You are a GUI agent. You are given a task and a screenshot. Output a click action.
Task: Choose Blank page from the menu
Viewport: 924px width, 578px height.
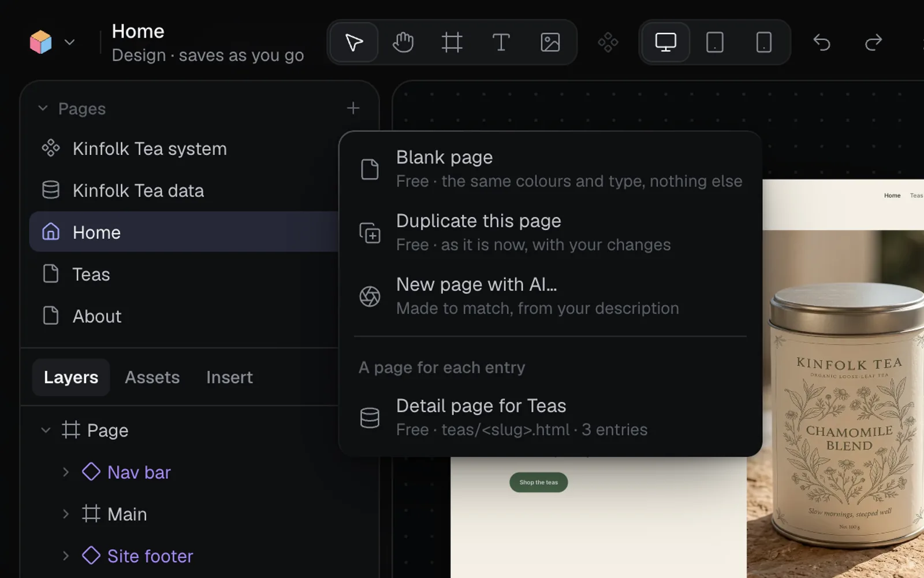click(550, 169)
